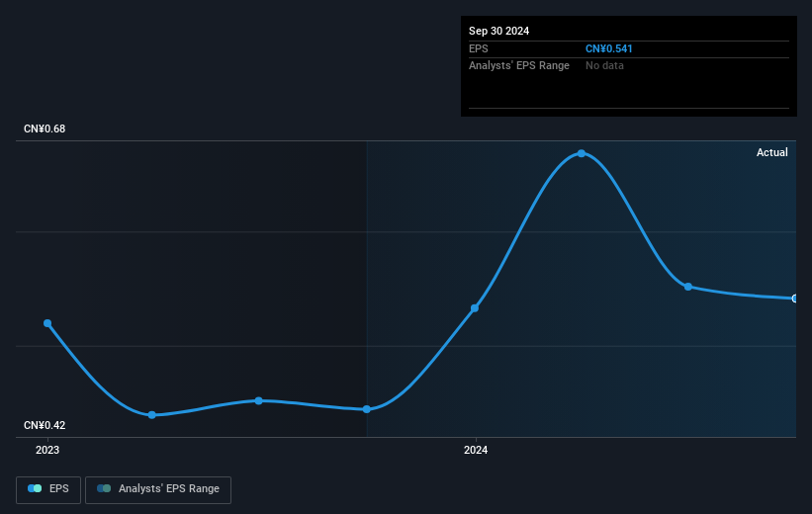812x514 pixels.
Task: Select the first data point at 2023
Action: 47,323
